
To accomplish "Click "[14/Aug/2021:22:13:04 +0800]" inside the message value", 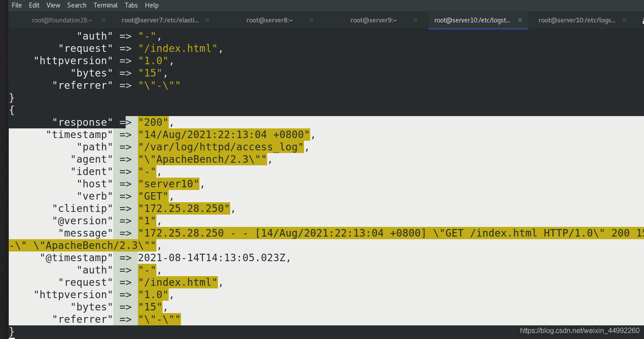I will point(341,233).
